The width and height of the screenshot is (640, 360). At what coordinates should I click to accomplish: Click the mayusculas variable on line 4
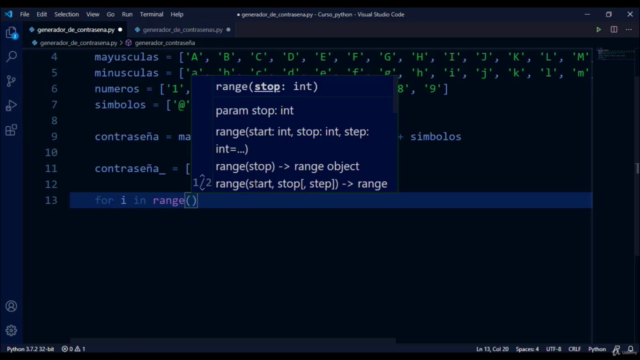[x=127, y=57]
